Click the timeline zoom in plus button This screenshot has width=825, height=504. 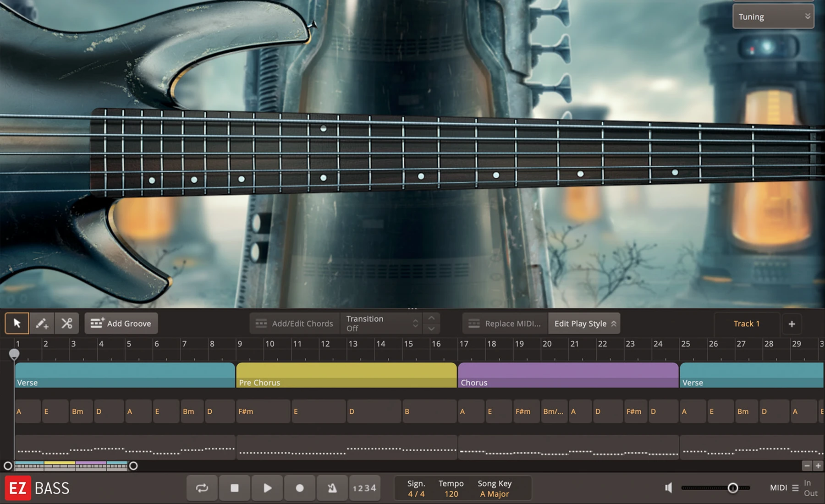[818, 466]
